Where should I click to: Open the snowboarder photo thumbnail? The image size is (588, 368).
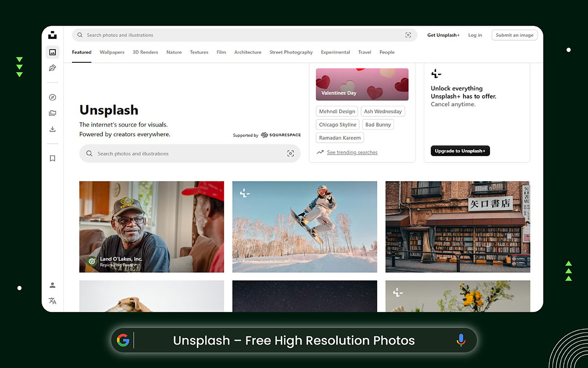point(305,227)
